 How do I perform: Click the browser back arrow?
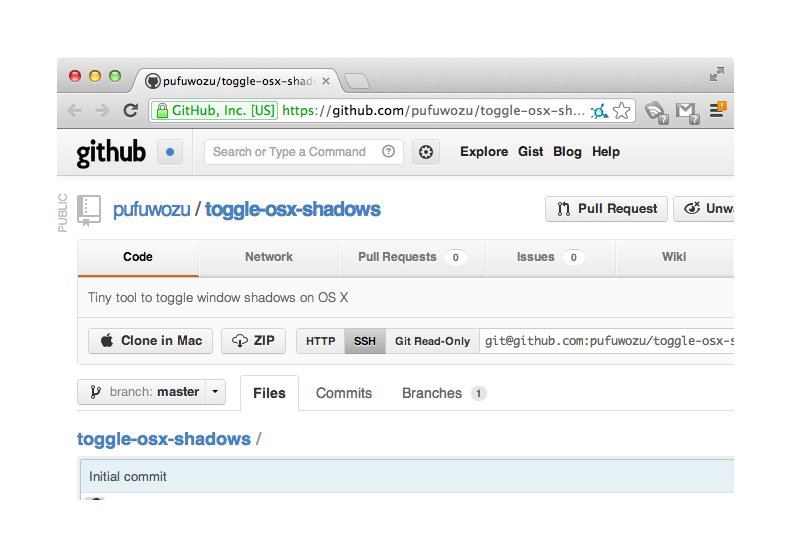pos(75,110)
